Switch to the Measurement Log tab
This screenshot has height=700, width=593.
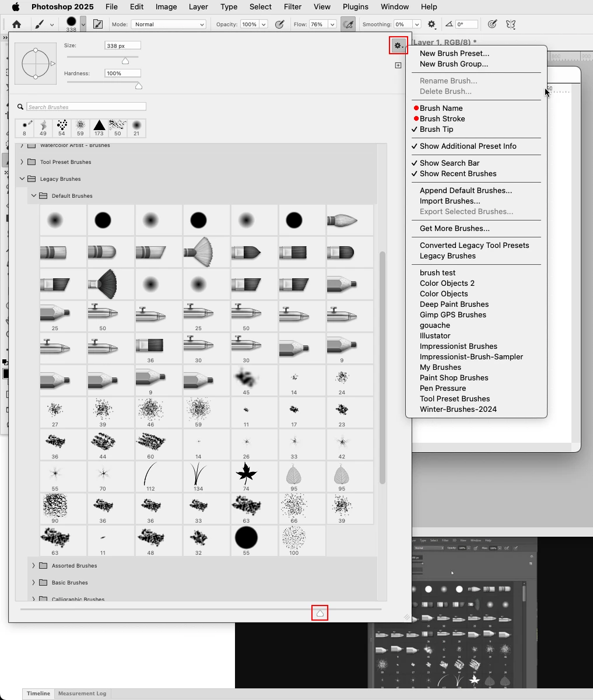[82, 694]
